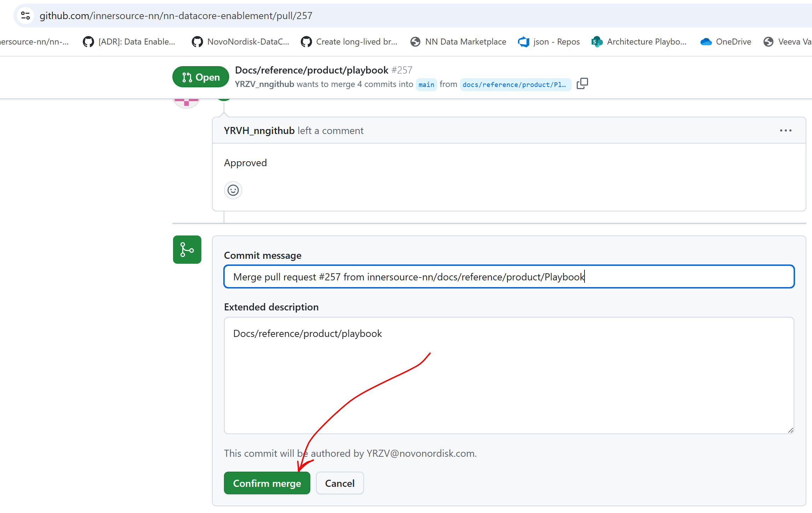Click the Confirm merge button
Image resolution: width=812 pixels, height=513 pixels.
click(x=267, y=483)
